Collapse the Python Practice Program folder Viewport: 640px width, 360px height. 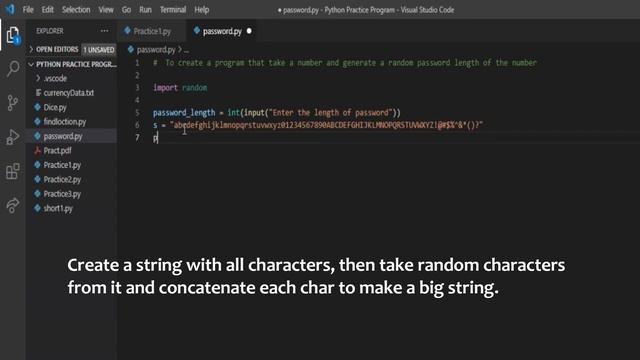click(x=31, y=64)
